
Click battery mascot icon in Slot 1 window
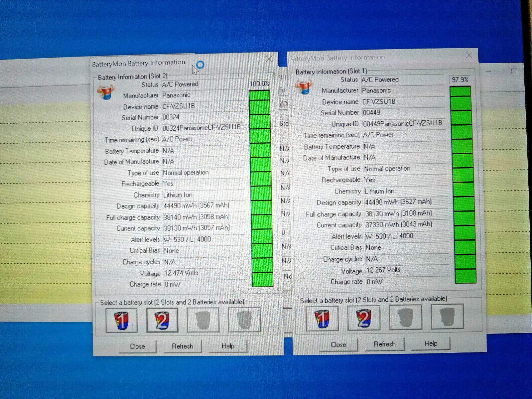303,87
